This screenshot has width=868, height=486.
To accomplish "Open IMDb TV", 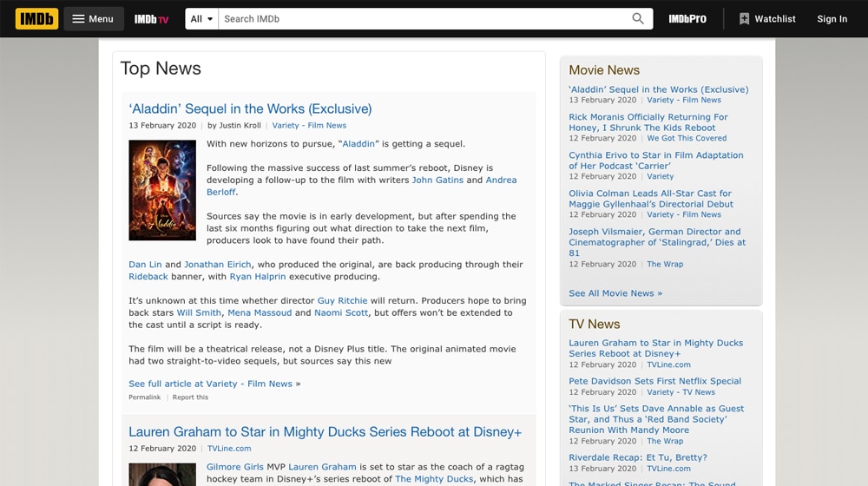I will (151, 19).
